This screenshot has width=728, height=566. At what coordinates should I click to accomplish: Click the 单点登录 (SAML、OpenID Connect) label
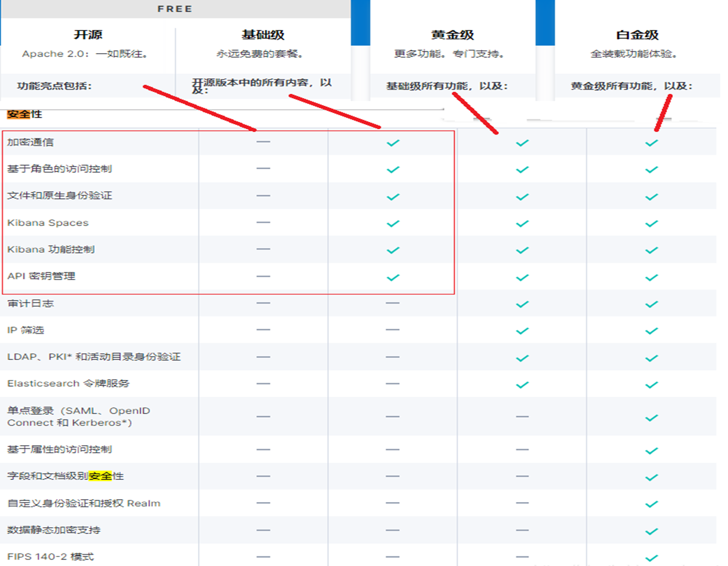79,417
